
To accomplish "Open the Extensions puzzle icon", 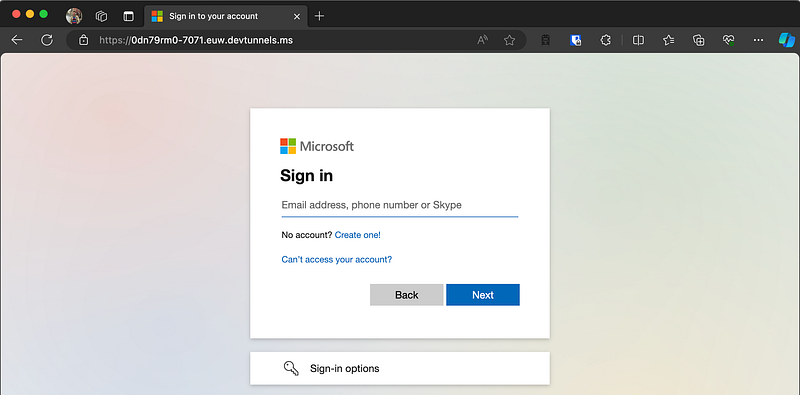I will pos(606,40).
